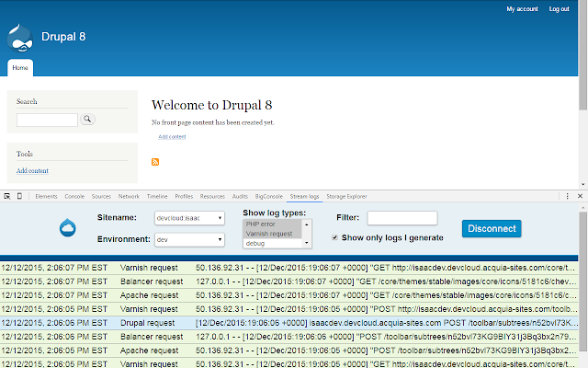The width and height of the screenshot is (588, 368).
Task: Switch to the Storage Explorer tab
Action: point(346,196)
